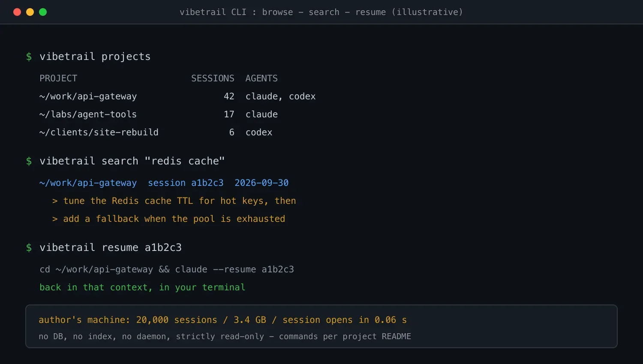The height and width of the screenshot is (364, 643).
Task: Click the 'cd ~/work/api-gateway && claude --resume a1b2c3' line
Action: point(167,269)
